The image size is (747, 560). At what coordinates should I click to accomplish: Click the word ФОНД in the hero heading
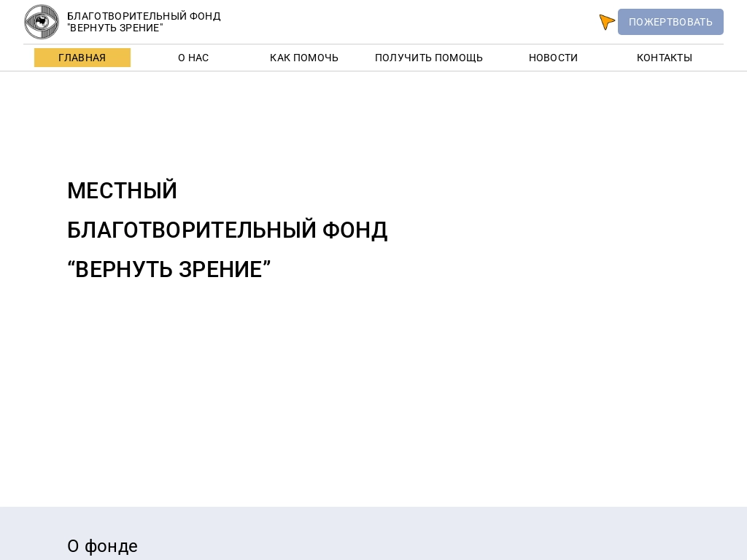click(355, 230)
